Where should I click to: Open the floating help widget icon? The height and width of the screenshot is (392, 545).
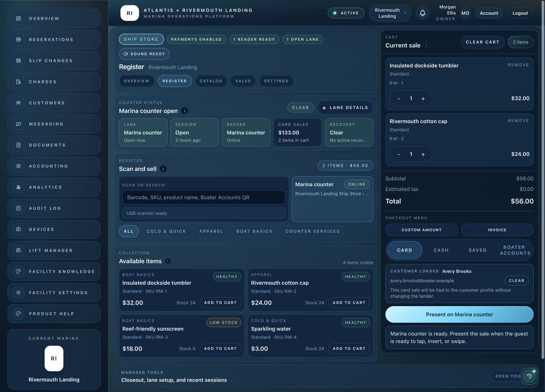(x=529, y=376)
